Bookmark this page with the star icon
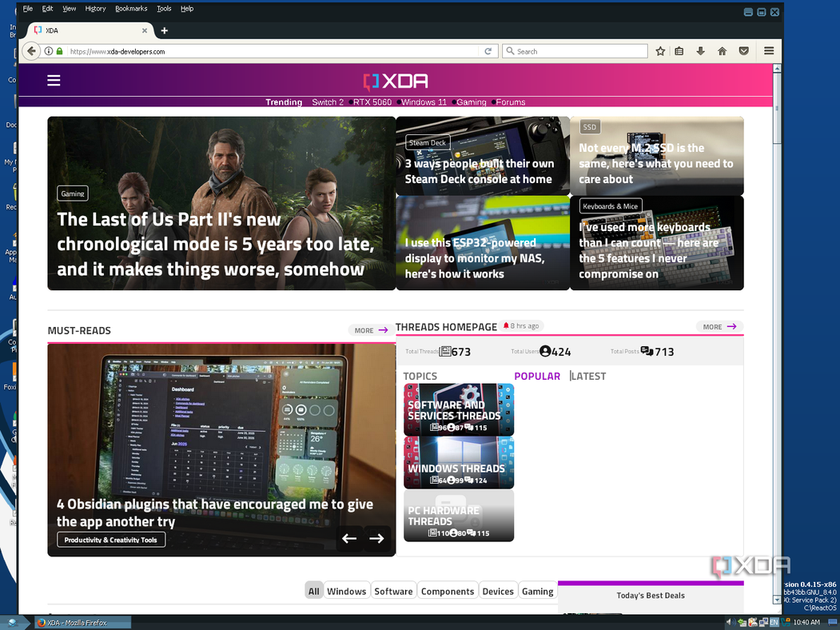 pos(660,51)
